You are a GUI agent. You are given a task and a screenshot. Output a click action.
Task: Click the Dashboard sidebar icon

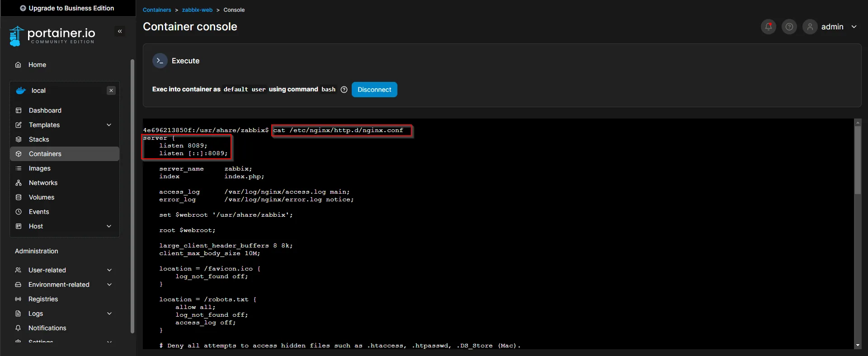coord(19,110)
